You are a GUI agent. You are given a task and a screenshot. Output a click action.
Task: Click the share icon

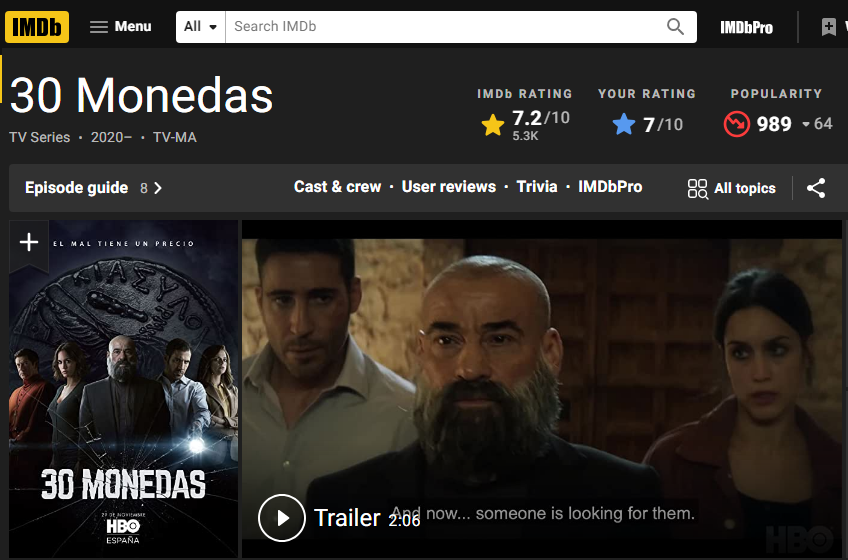click(x=816, y=188)
